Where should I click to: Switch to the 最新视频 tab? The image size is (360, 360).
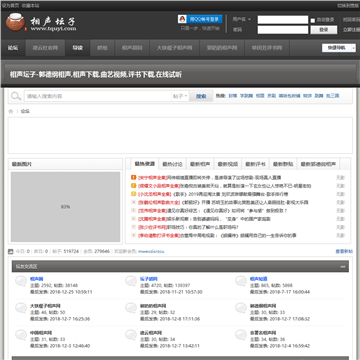pos(228,164)
